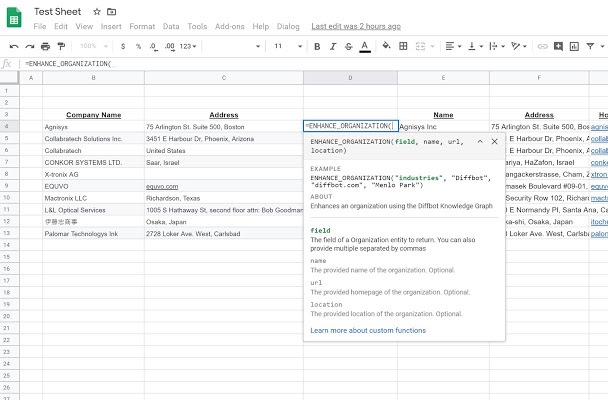
Task: Open the Dialog menu
Action: click(x=288, y=26)
